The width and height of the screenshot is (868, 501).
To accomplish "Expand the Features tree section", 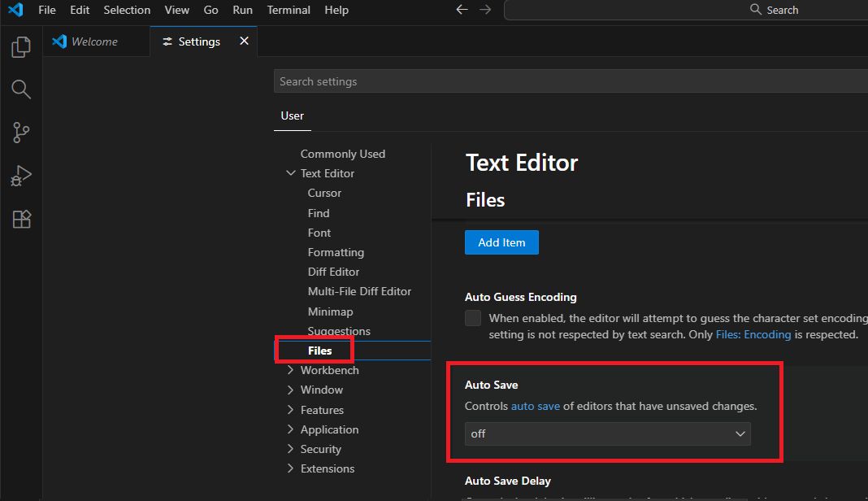I will pos(291,410).
